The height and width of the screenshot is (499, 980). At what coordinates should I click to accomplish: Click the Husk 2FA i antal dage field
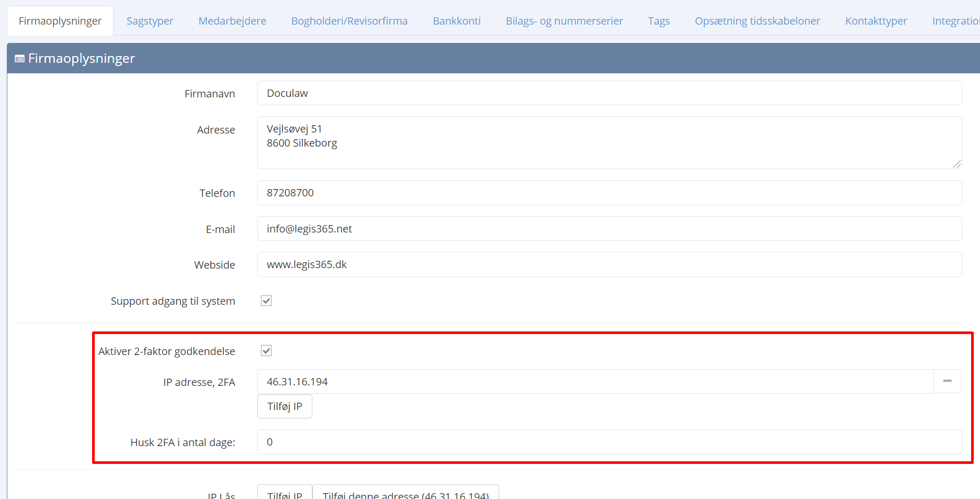(x=609, y=442)
